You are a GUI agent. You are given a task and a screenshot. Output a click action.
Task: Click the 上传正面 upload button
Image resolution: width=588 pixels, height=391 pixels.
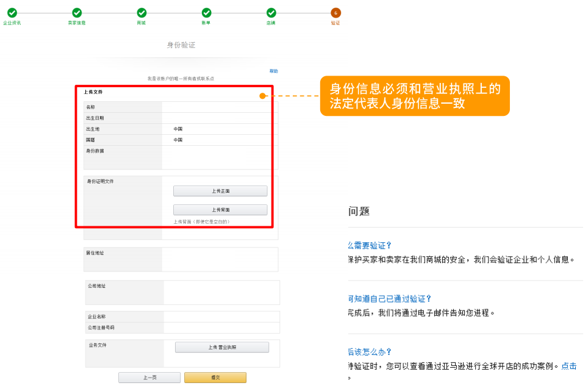[x=220, y=191]
